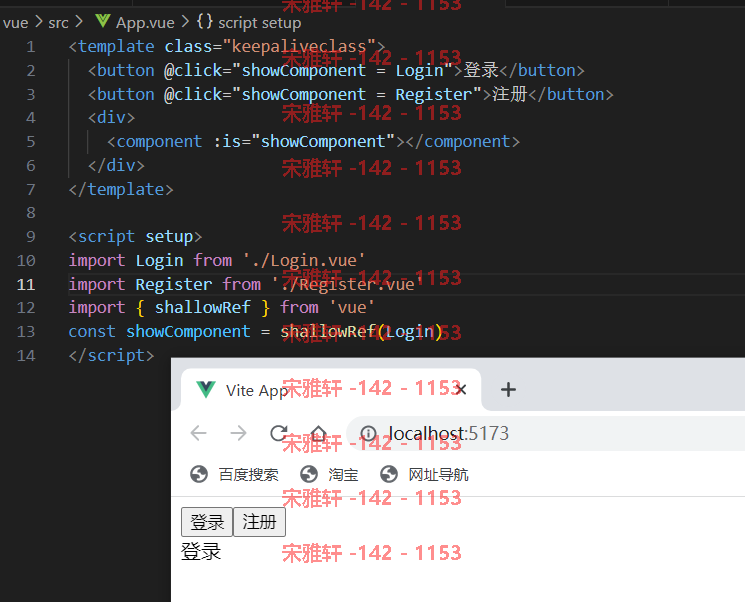Click the closing </script> tag
Screen dimensions: 745x602
(112, 355)
